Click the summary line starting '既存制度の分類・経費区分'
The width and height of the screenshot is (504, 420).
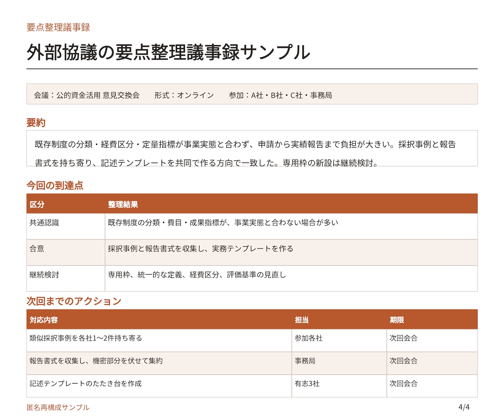click(245, 144)
